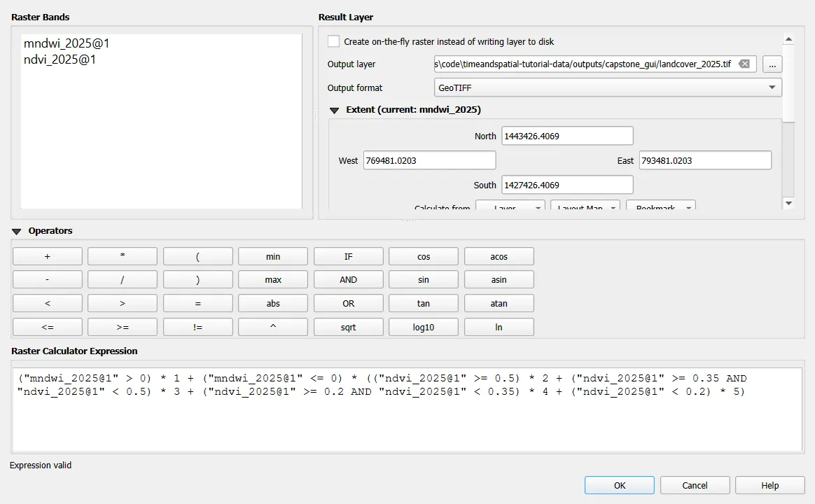Screen dimensions: 815x504
Task: Select ndvi_2025@1 raster band
Action: coord(60,59)
